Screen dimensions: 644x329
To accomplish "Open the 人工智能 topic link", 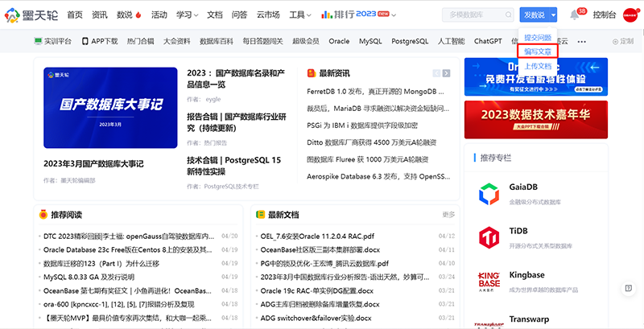I will [452, 41].
